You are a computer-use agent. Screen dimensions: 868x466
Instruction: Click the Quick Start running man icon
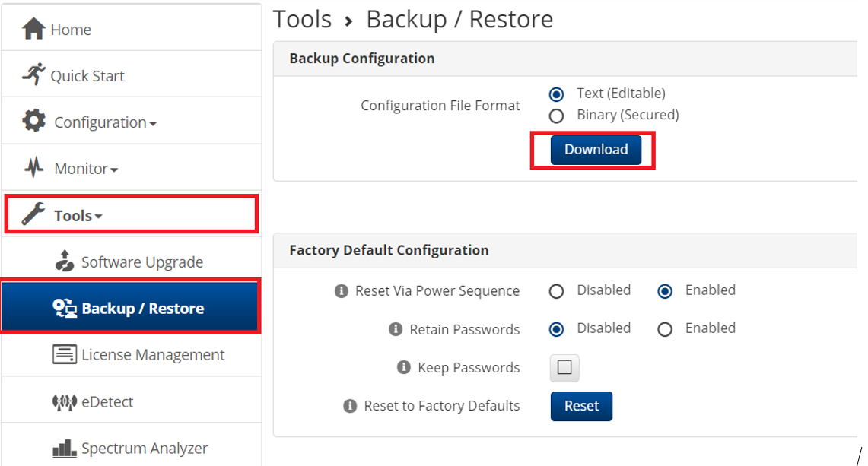[34, 74]
